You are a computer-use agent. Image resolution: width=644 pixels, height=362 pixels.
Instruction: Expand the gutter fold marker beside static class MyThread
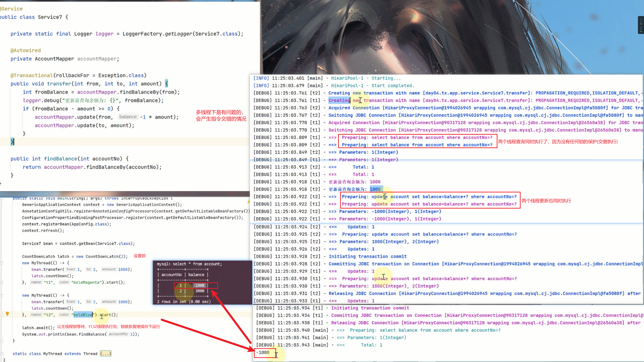(x=2, y=354)
